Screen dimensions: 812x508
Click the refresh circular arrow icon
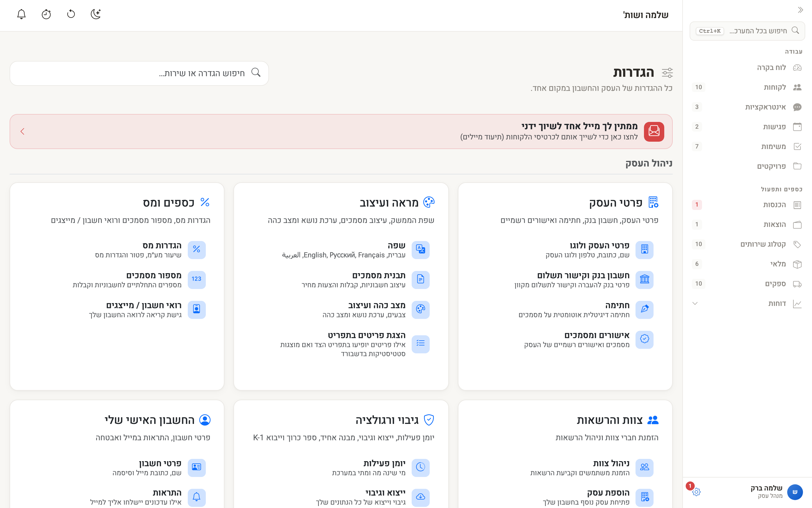click(71, 14)
